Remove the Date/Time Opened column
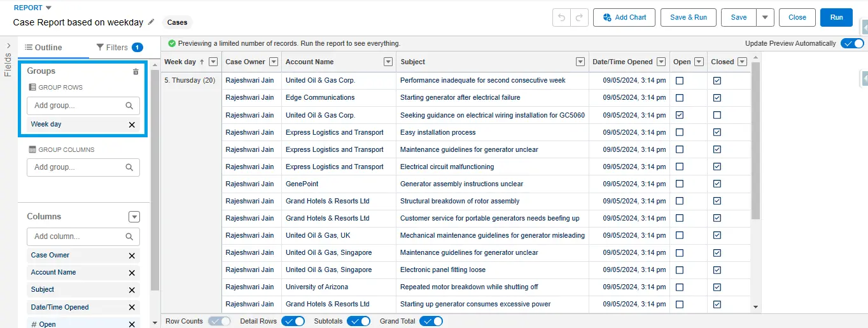 [x=132, y=308]
